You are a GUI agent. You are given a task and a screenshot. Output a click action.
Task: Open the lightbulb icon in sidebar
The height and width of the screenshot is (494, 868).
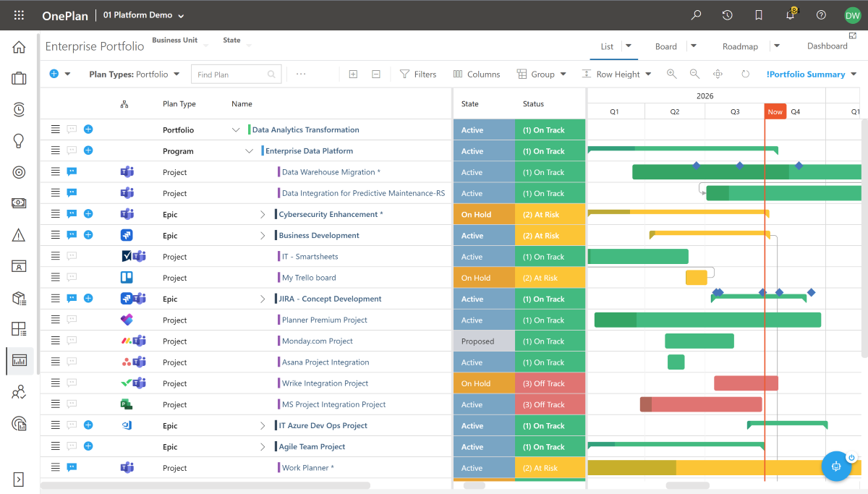point(19,141)
